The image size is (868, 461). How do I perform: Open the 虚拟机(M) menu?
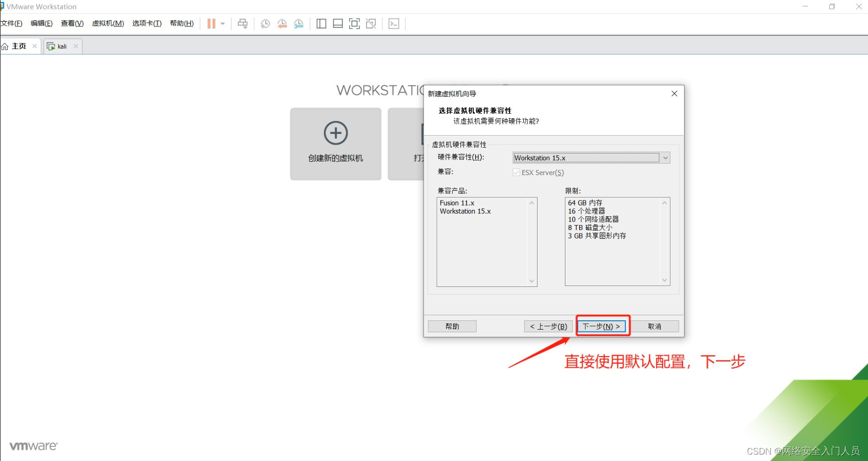[107, 23]
